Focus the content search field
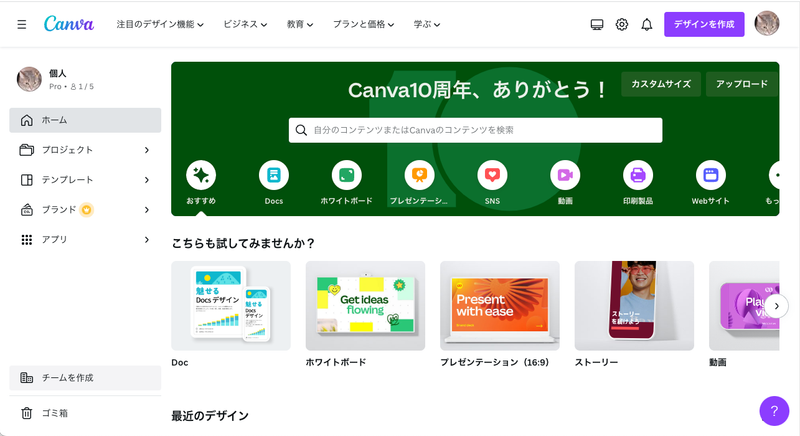This screenshot has width=800, height=436. coord(476,130)
